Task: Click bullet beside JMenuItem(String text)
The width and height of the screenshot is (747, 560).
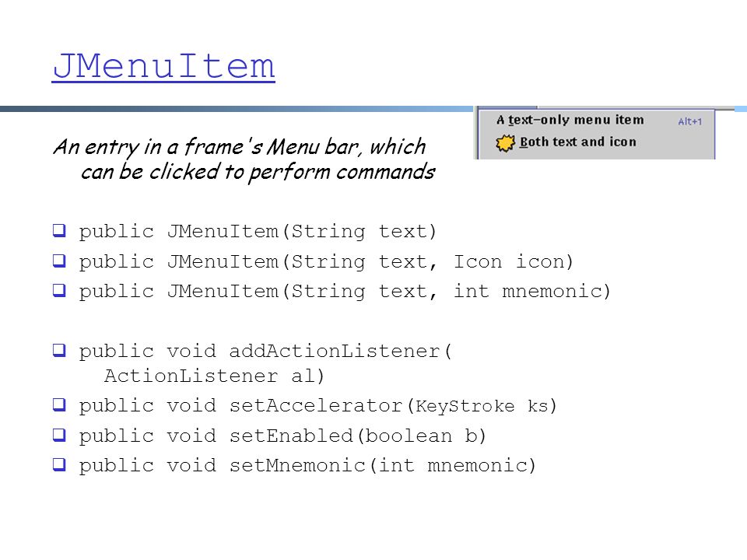Action: (59, 230)
